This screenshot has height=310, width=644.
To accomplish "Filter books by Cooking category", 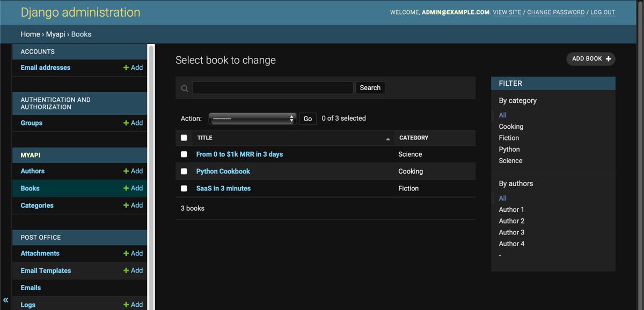I will pyautogui.click(x=510, y=126).
